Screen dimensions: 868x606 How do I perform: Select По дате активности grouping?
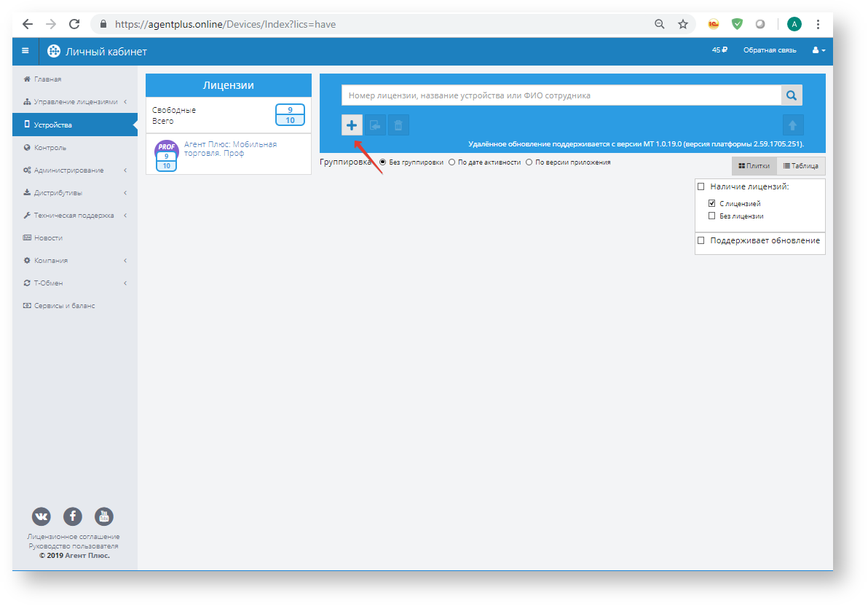click(451, 162)
